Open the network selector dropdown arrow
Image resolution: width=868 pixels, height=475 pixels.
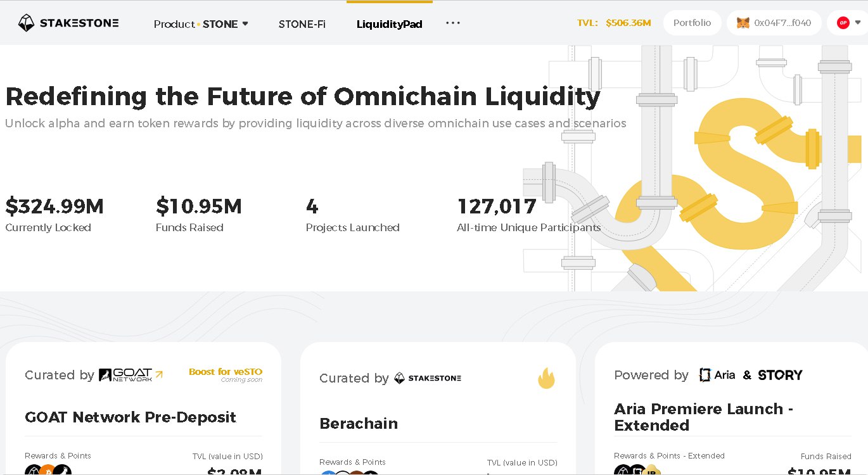coord(858,23)
